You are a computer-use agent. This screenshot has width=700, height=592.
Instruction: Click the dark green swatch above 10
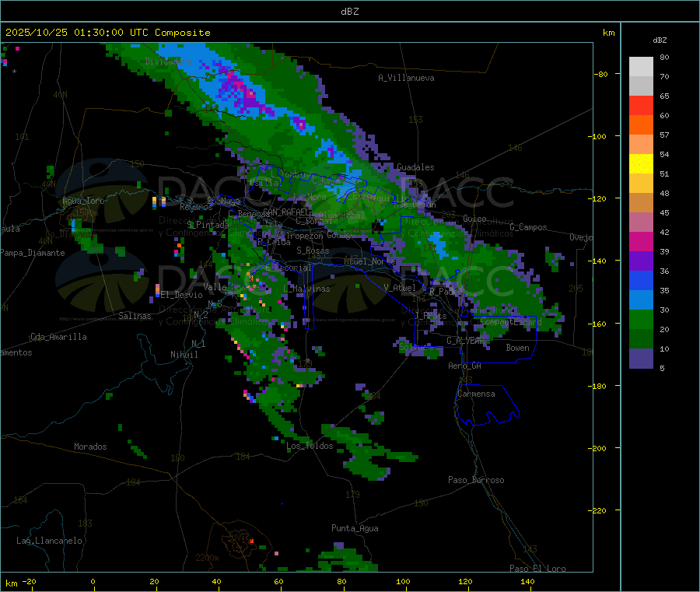pos(641,339)
